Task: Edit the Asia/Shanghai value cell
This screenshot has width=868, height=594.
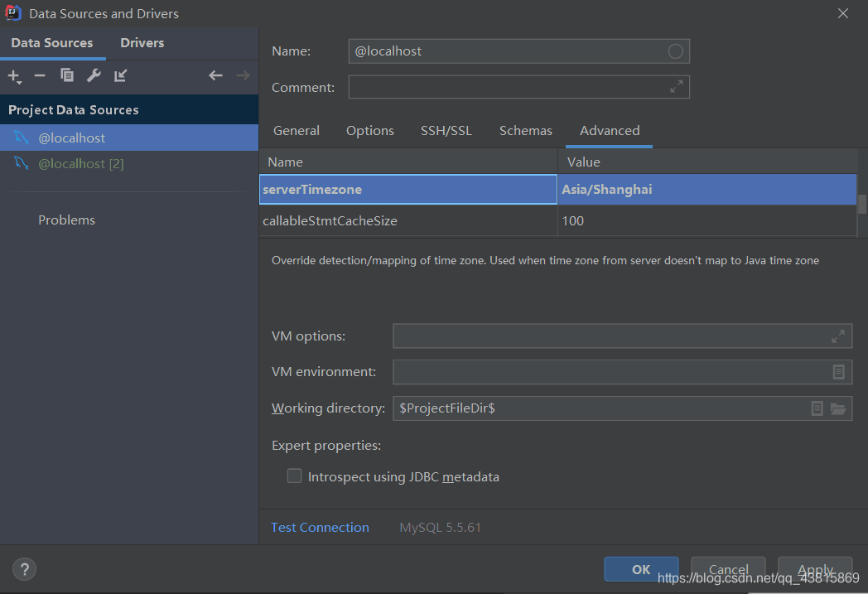Action: [707, 190]
